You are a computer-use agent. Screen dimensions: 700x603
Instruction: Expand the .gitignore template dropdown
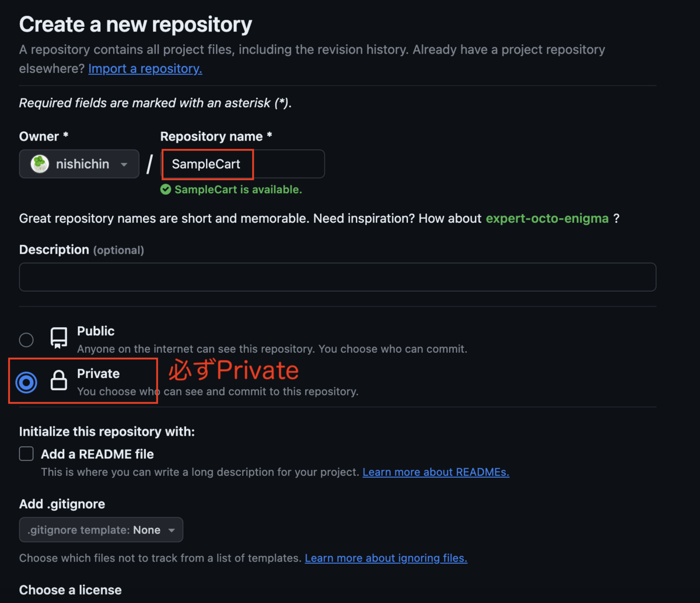click(100, 530)
